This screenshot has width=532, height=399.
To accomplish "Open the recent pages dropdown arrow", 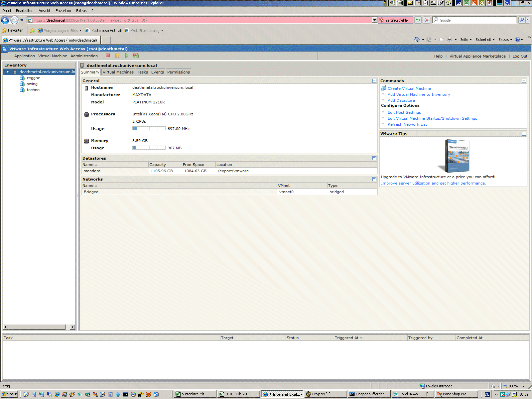I will tap(22, 20).
